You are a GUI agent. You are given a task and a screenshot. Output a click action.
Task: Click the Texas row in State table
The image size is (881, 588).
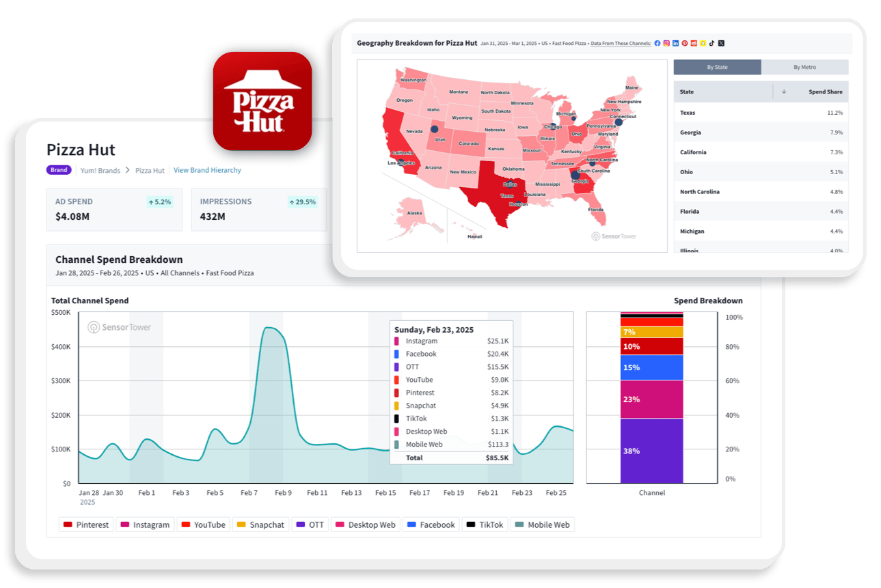[x=761, y=113]
